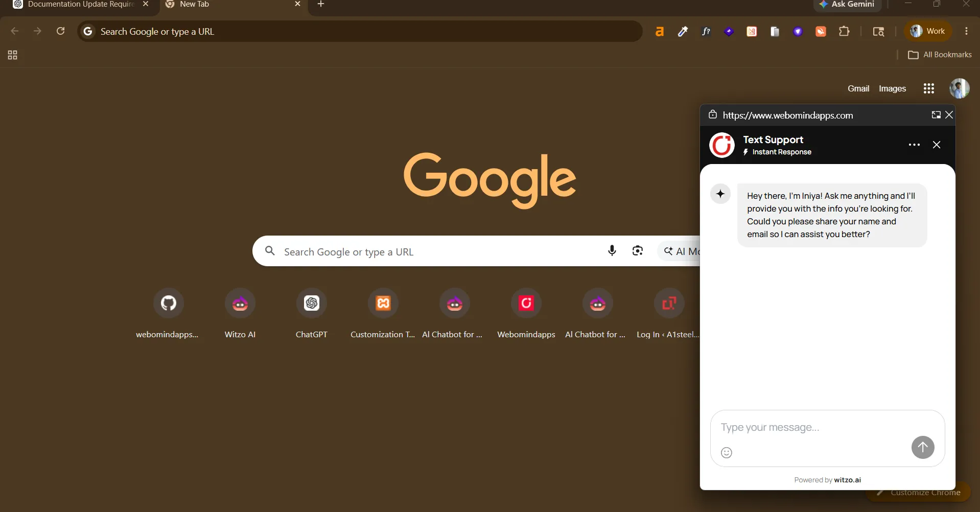
Task: Click the Text Support logo avatar
Action: [722, 145]
